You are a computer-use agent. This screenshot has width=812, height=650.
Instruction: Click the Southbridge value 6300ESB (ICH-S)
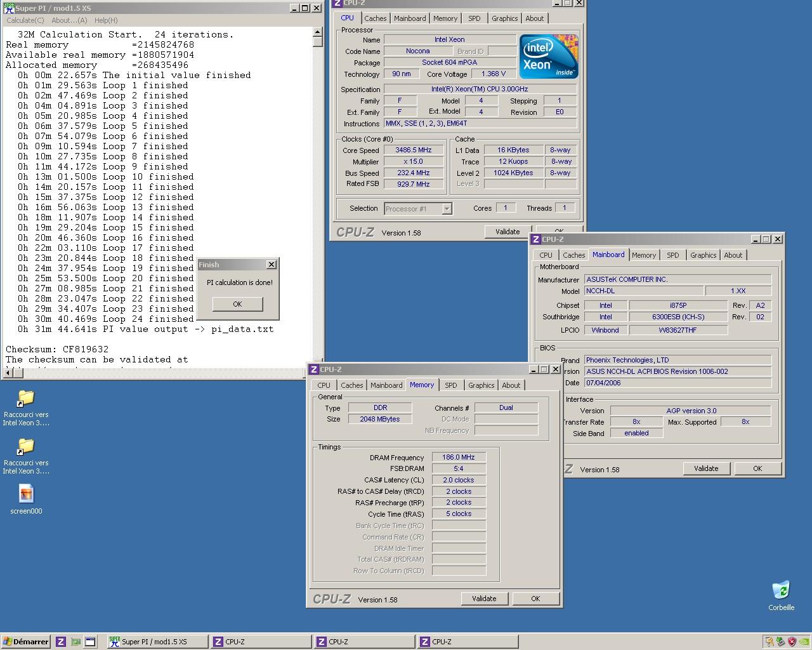pos(678,317)
